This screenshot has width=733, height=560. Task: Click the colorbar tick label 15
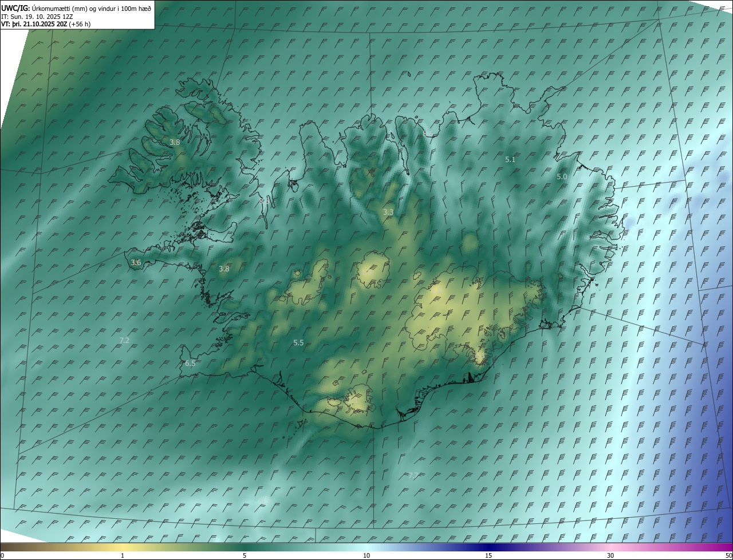tap(488, 555)
